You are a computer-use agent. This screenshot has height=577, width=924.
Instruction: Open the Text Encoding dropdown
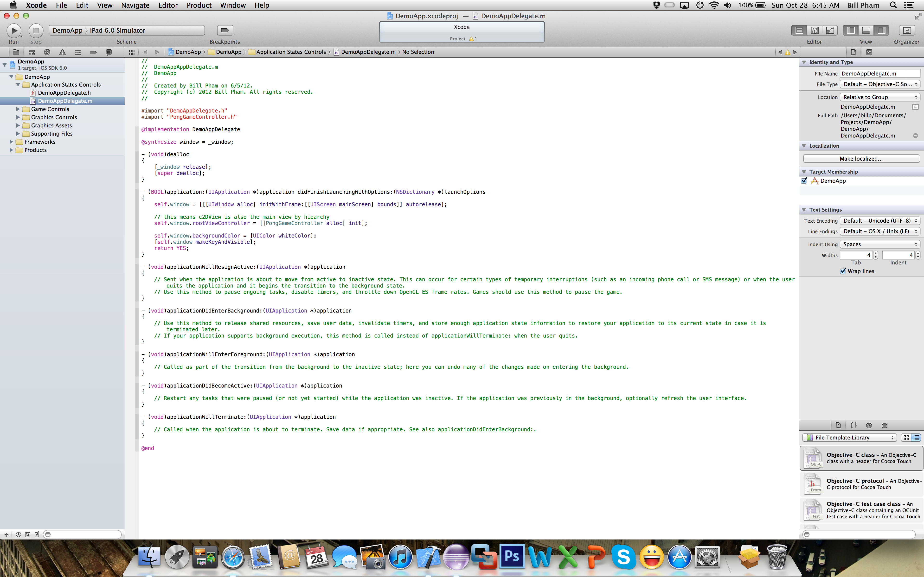coord(880,220)
